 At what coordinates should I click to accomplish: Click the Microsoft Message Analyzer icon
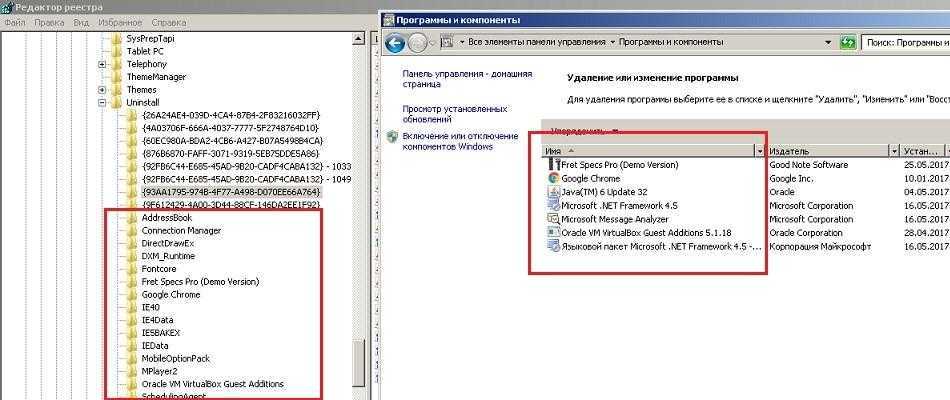(553, 219)
